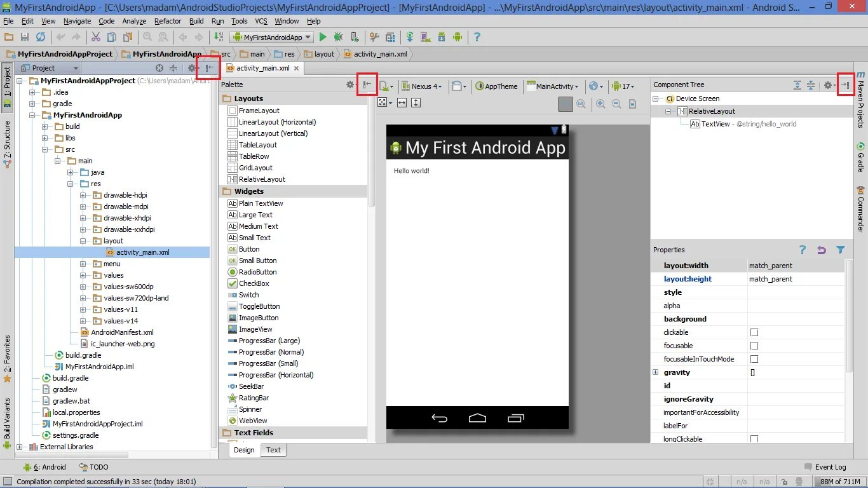Open the TODO tool window button
Screen dimensions: 868x488
pyautogui.click(x=93, y=467)
